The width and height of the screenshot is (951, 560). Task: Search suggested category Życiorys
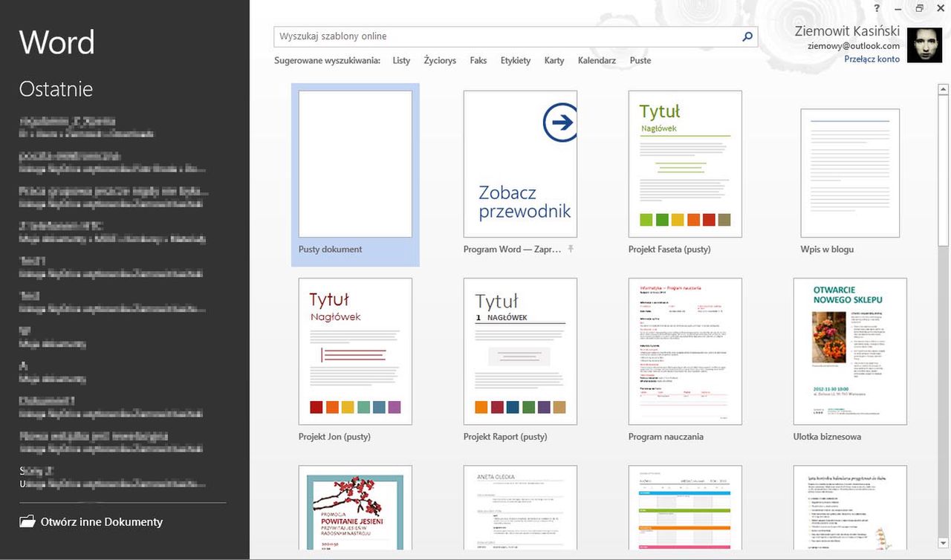[440, 60]
